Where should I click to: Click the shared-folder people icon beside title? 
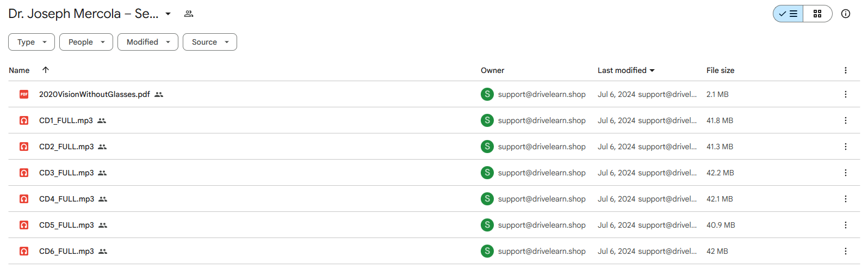click(x=189, y=14)
